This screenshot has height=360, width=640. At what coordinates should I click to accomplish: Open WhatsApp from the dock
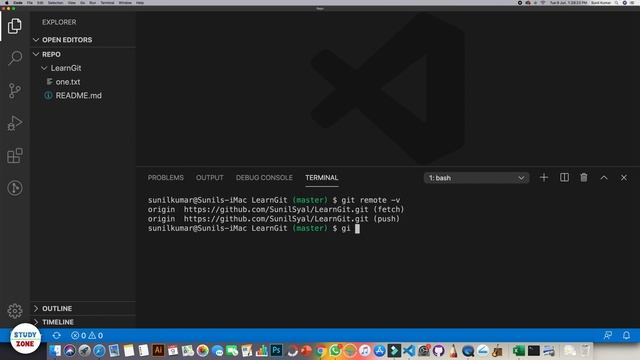pyautogui.click(x=335, y=351)
